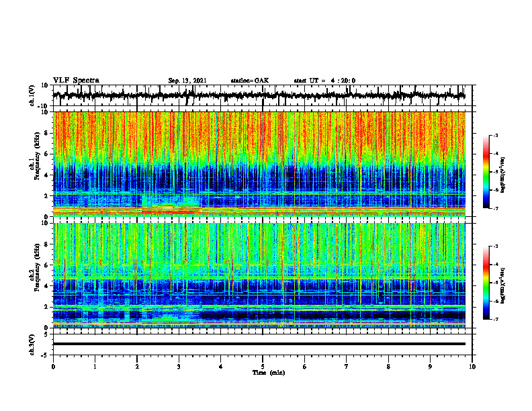Image resolution: width=532 pixels, height=411 pixels.
Task: Click tick label "5" on the time axis
Action: pyautogui.click(x=263, y=367)
